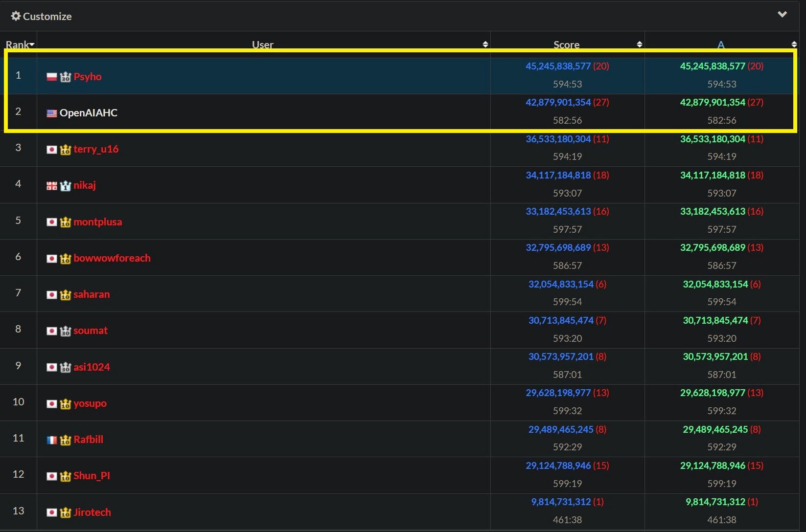Click the Japan flag beside yosupo

pyautogui.click(x=52, y=403)
